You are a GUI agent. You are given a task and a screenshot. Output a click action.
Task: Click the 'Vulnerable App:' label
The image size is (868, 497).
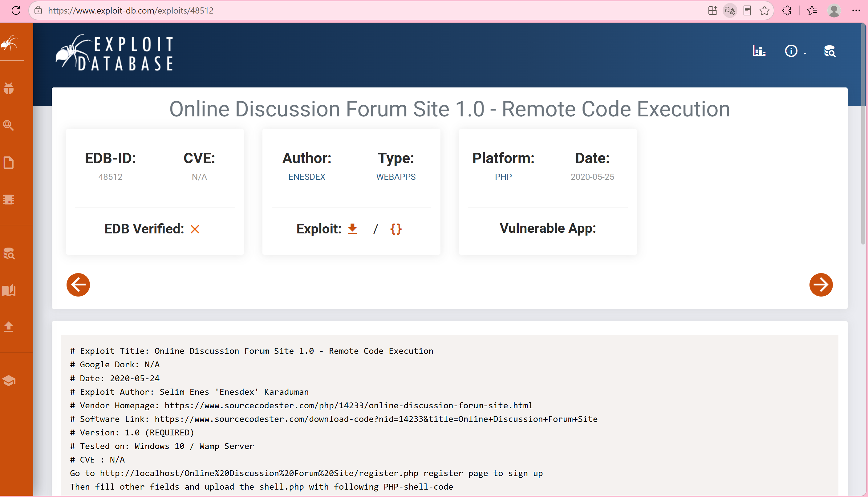tap(547, 228)
